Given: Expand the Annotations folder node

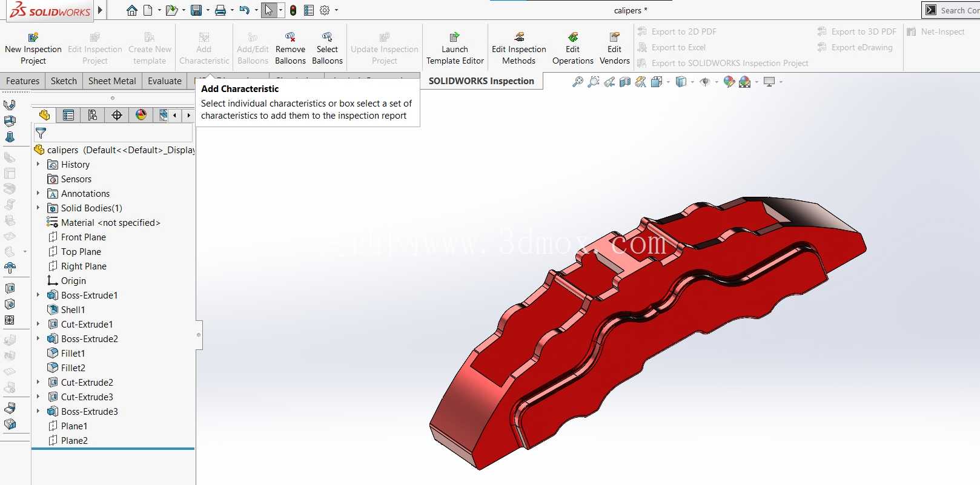Looking at the screenshot, I should (x=38, y=193).
